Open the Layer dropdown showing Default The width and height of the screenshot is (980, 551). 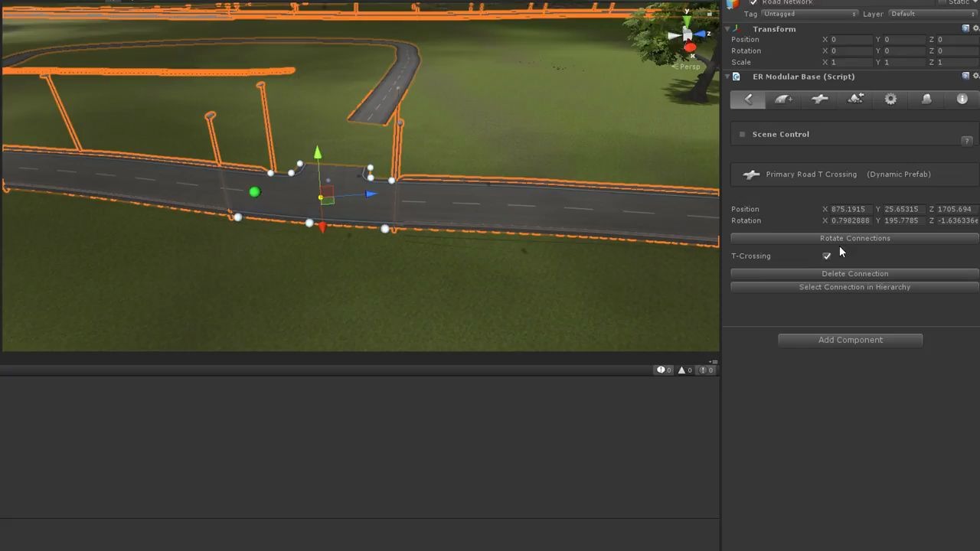[934, 14]
